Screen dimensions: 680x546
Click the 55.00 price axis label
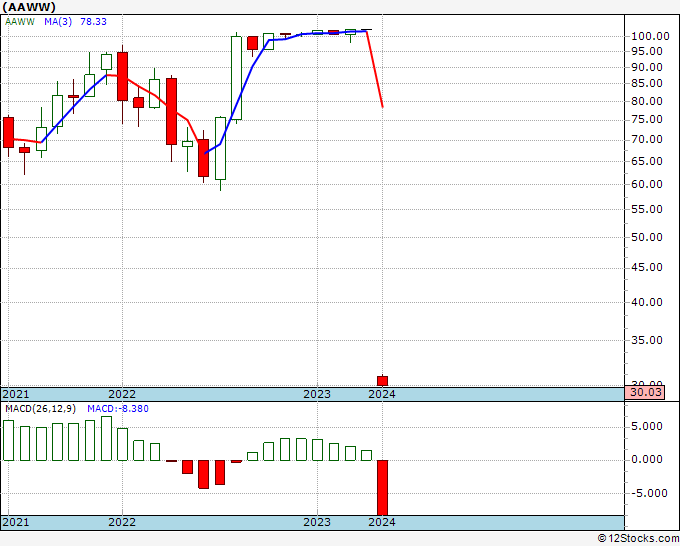click(647, 209)
